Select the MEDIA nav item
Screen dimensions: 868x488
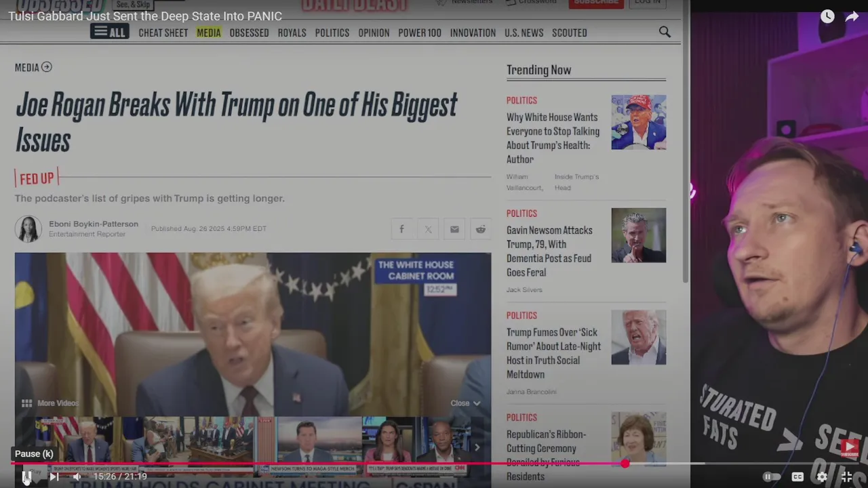pyautogui.click(x=209, y=33)
